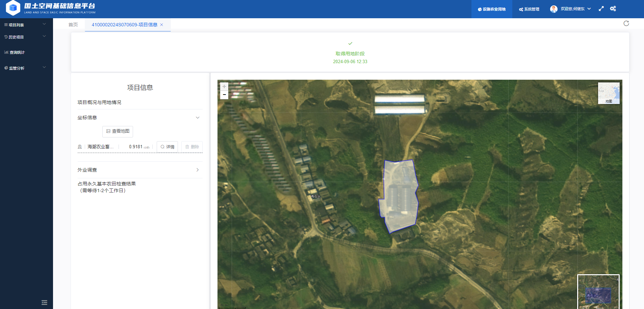The image size is (644, 309).
Task: Click the platform cube logo
Action: coord(13,8)
